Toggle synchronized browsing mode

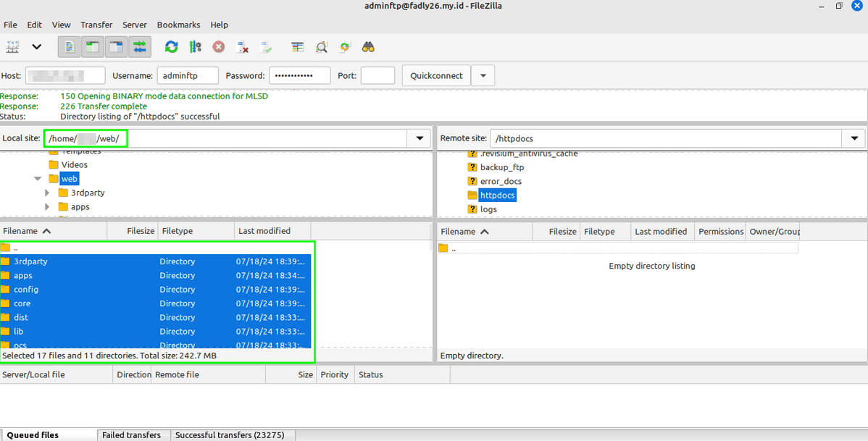tap(344, 46)
